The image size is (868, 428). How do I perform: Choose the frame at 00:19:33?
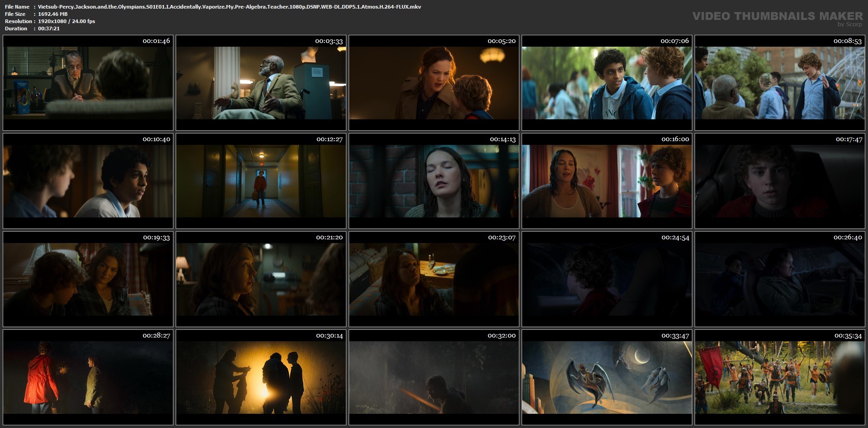[x=88, y=279]
